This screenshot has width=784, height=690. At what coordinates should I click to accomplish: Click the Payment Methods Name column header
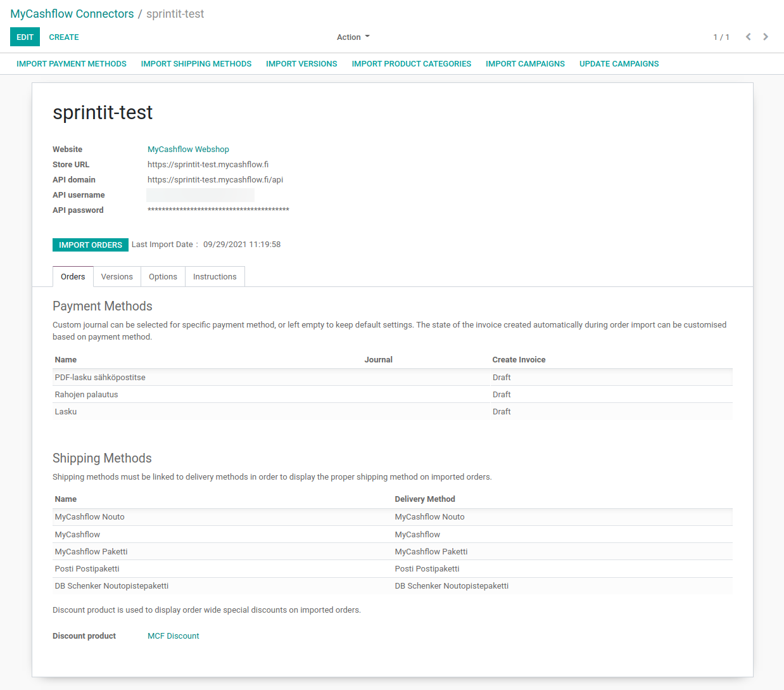coord(66,360)
